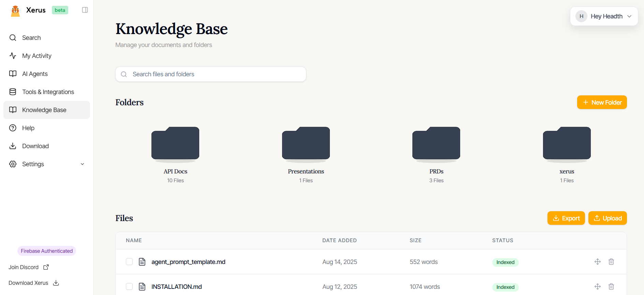This screenshot has height=295, width=644.
Task: Open Tools & Integrations
Action: pos(47,92)
